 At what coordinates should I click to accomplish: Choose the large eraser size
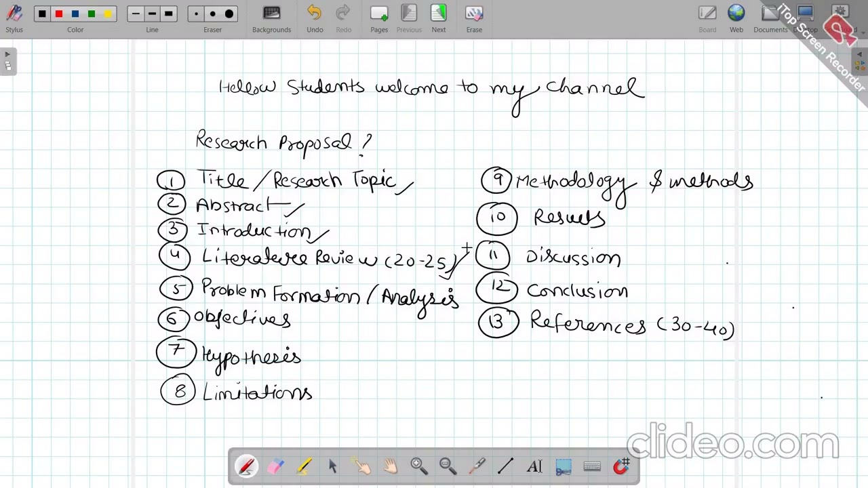coord(229,14)
